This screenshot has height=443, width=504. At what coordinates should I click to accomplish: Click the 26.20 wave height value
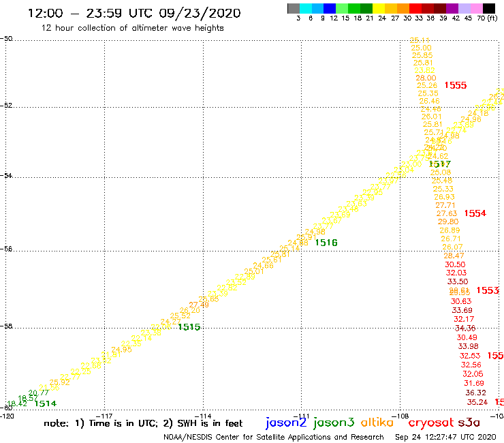coord(189,311)
